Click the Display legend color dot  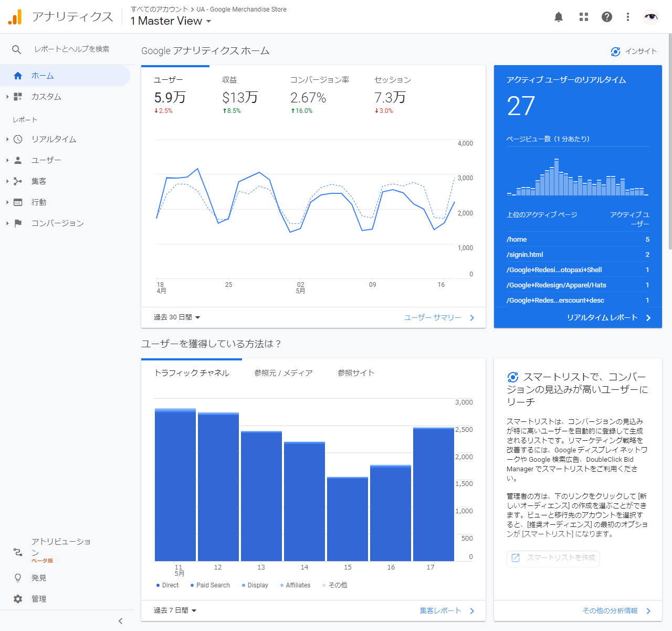tap(244, 585)
